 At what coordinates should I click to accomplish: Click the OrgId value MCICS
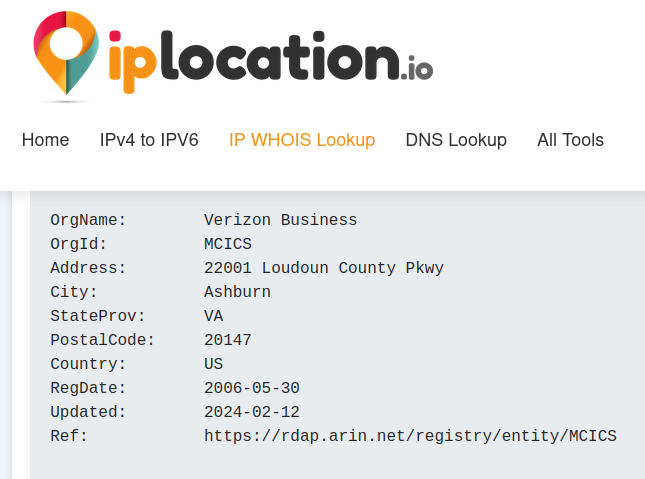tap(228, 244)
